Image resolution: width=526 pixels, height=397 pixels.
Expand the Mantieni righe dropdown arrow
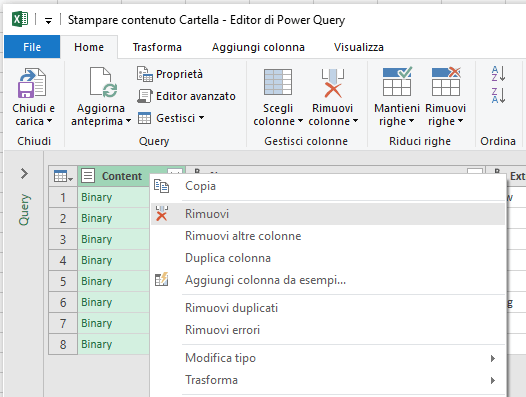[x=412, y=120]
